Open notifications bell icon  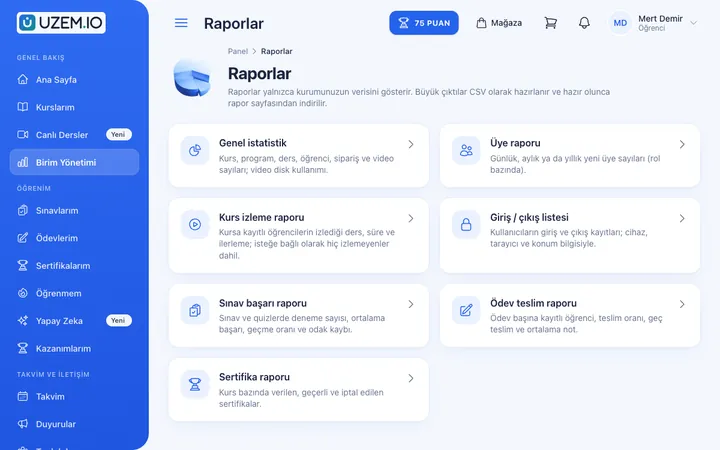click(584, 23)
